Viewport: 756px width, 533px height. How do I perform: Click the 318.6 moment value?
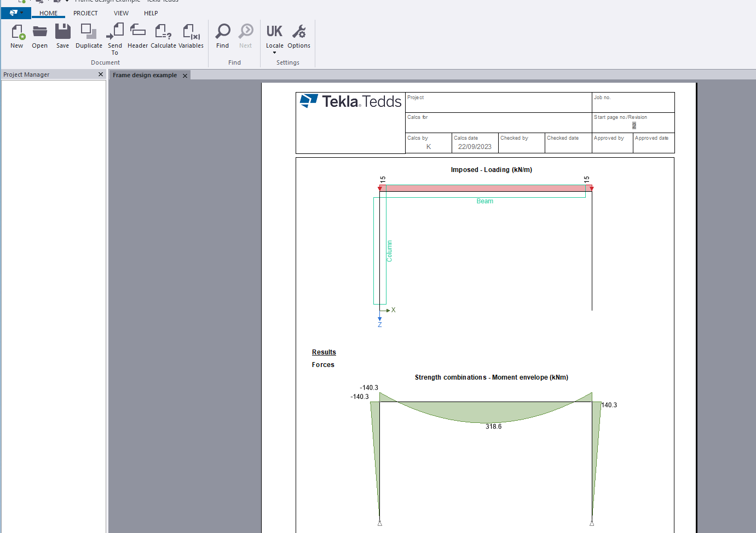(x=494, y=427)
